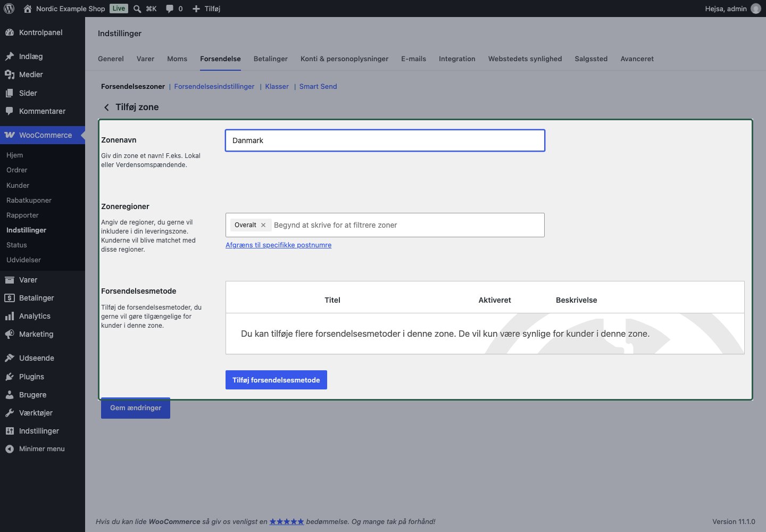Screen dimensions: 766x532
Task: Click the Brugere user icon
Action: [x=10, y=395]
